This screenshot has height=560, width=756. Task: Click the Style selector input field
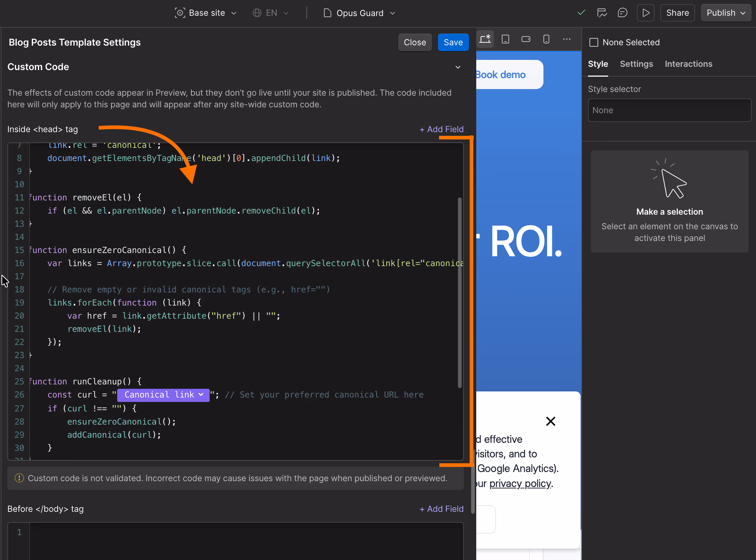pos(669,110)
